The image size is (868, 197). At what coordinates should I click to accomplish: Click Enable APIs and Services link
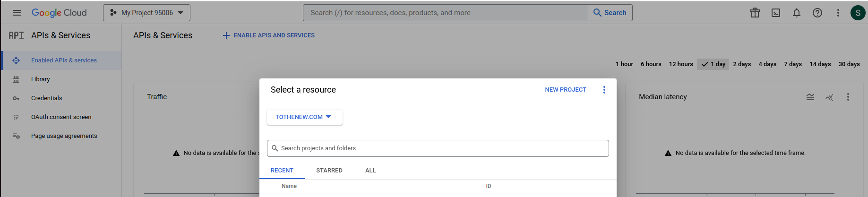268,35
